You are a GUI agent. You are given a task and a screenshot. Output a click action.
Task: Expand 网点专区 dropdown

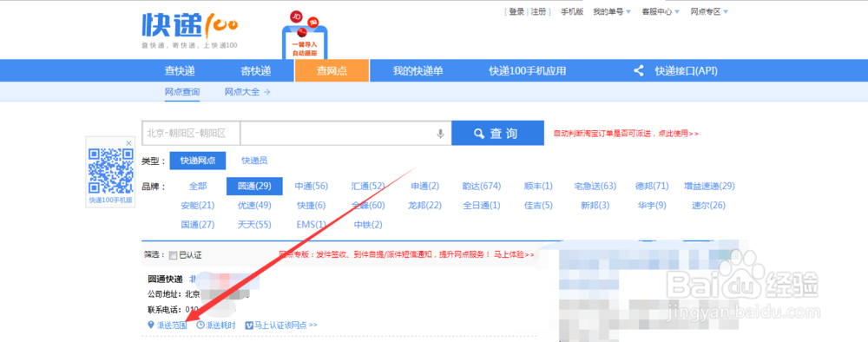pos(709,11)
